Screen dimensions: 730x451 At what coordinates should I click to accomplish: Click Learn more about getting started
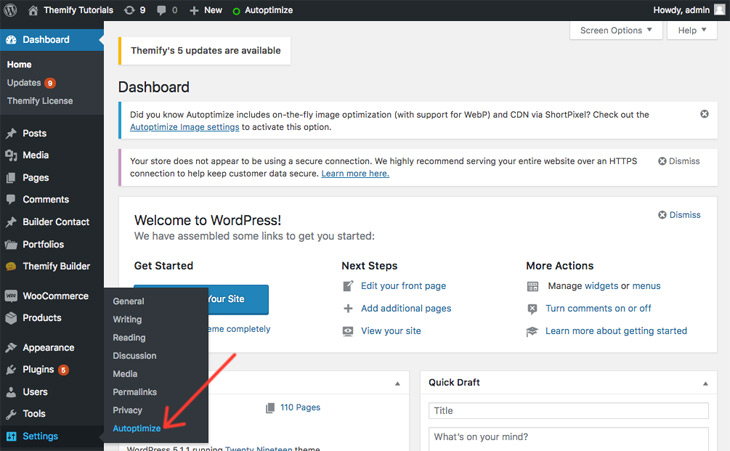point(616,331)
